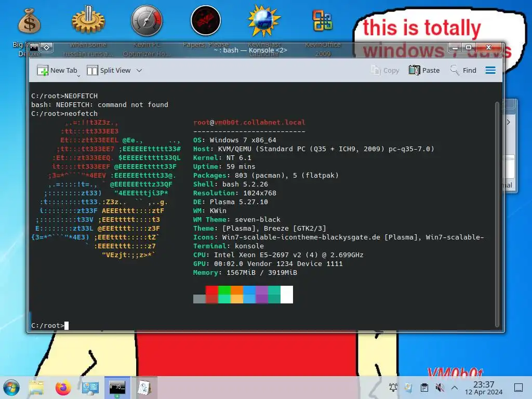Open the file manager from the taskbar
The width and height of the screenshot is (532, 399).
click(36, 388)
